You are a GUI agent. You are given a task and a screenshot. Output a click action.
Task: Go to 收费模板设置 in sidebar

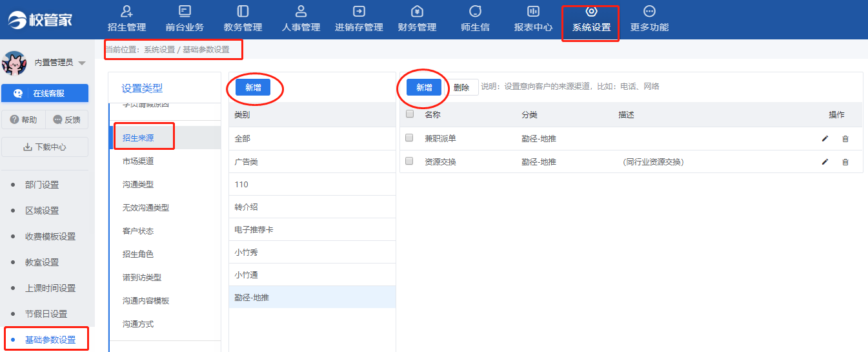[50, 236]
